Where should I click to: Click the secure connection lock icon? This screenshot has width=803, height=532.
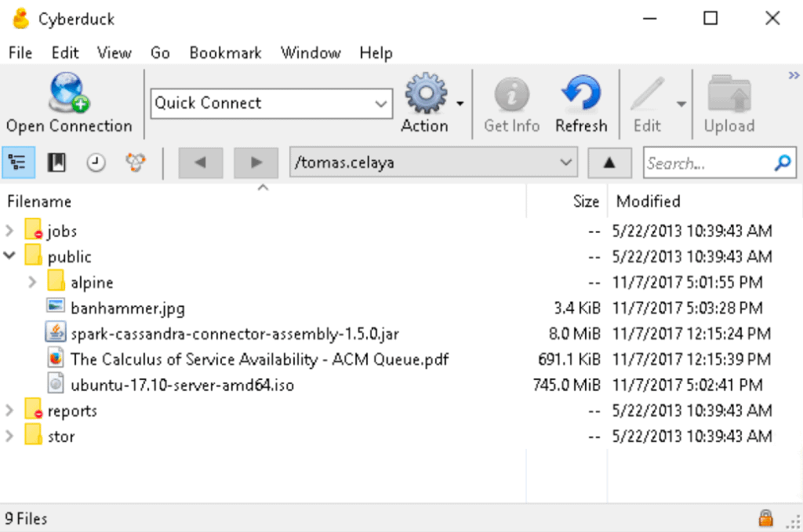[765, 518]
